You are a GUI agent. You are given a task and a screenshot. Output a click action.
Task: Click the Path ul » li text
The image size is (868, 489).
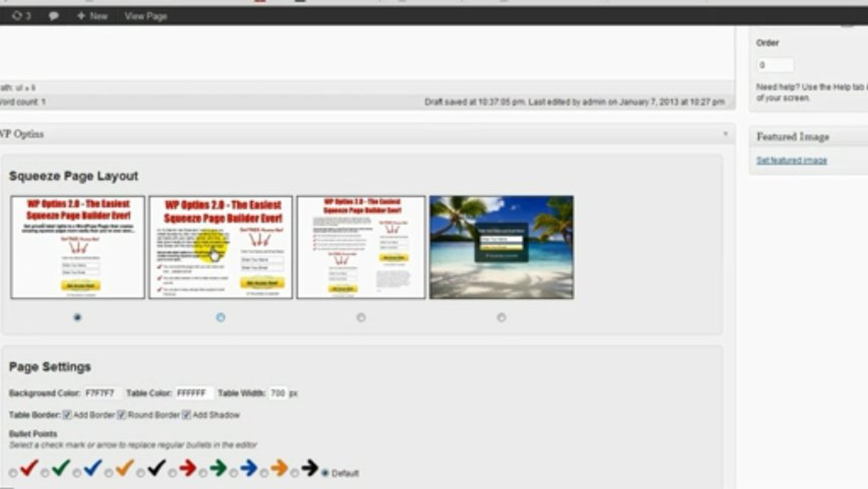tap(18, 88)
